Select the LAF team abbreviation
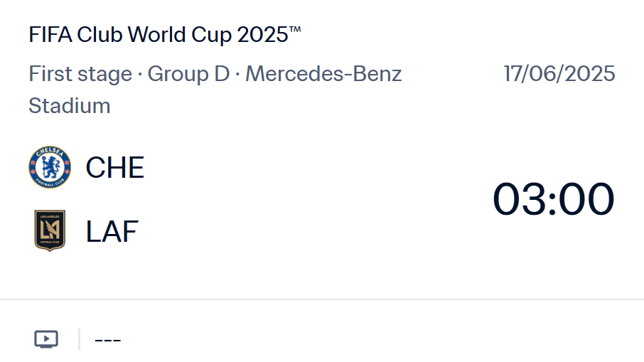Viewport: 644px width, 362px height. pos(112,232)
